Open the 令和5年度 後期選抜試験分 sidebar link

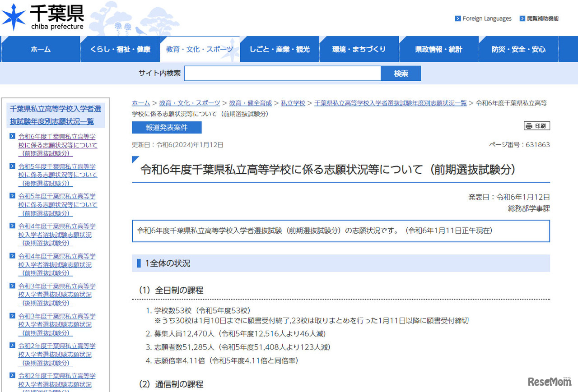pos(57,175)
